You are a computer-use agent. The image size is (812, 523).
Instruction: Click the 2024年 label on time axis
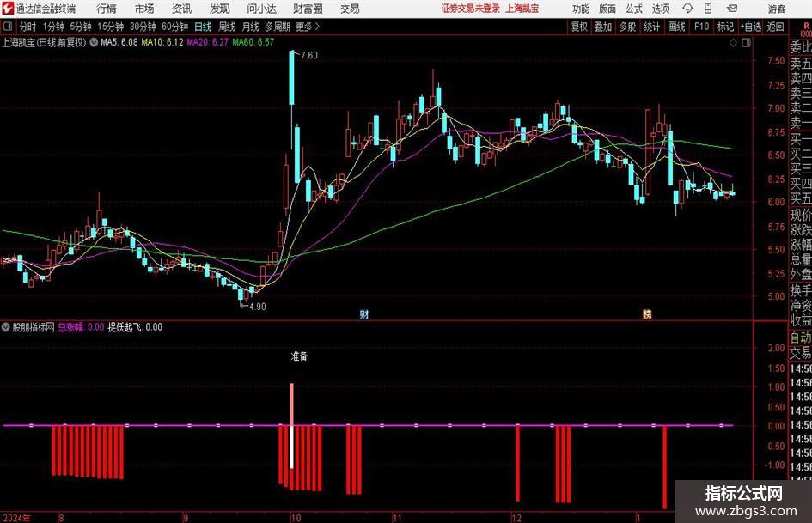16,518
